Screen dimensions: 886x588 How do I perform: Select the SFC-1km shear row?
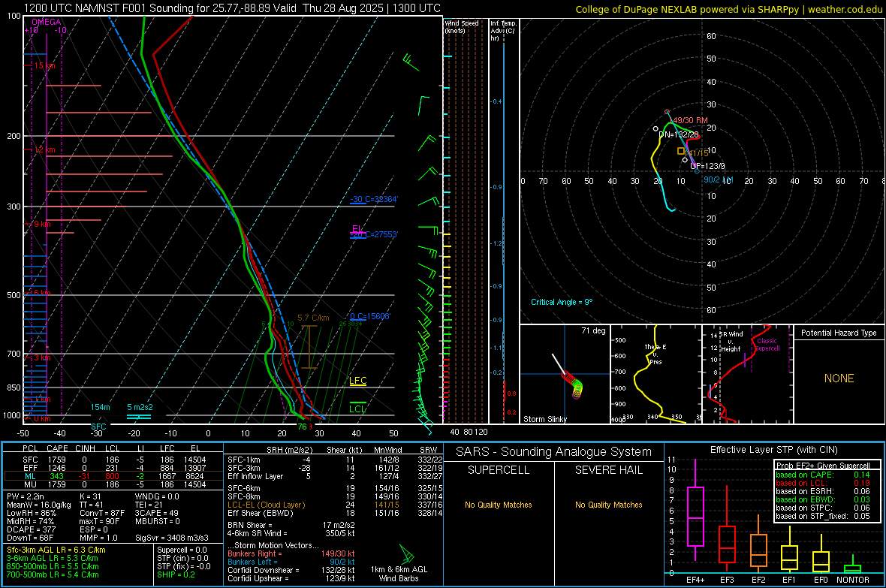pos(335,460)
